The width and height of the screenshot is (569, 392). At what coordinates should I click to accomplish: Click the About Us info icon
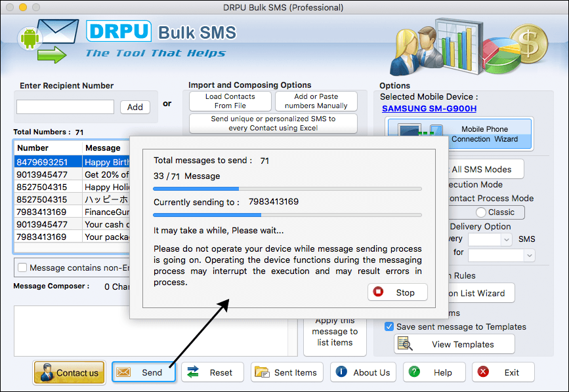pyautogui.click(x=341, y=372)
